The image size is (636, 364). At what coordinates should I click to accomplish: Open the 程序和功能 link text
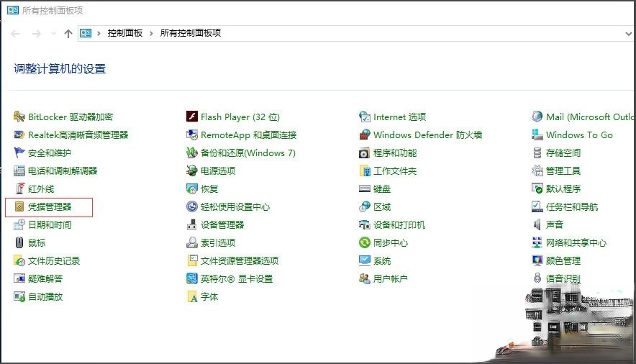point(395,153)
